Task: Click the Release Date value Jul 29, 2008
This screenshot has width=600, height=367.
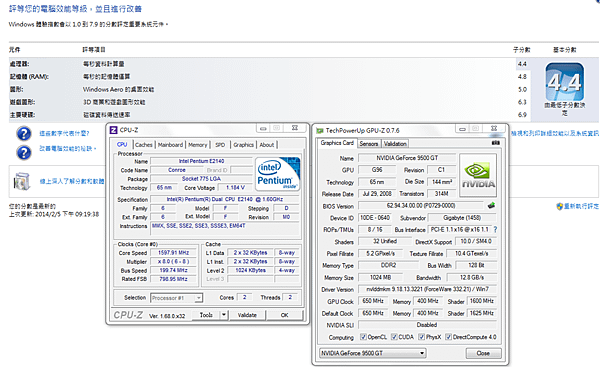Action: [377, 194]
